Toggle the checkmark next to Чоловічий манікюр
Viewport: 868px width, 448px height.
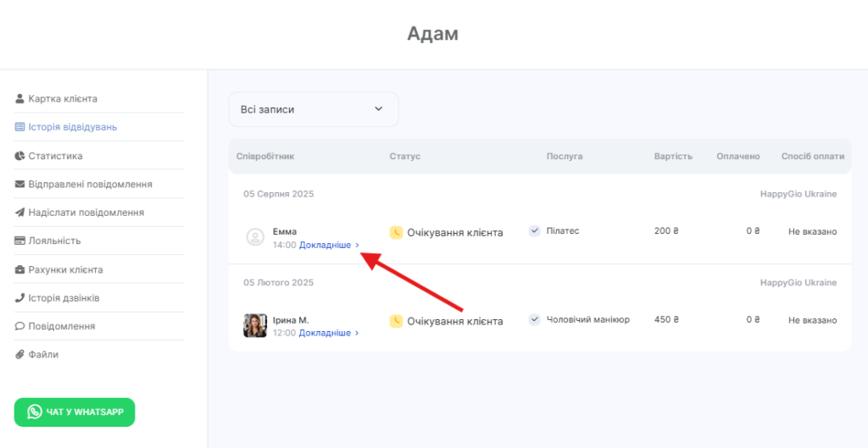point(534,320)
